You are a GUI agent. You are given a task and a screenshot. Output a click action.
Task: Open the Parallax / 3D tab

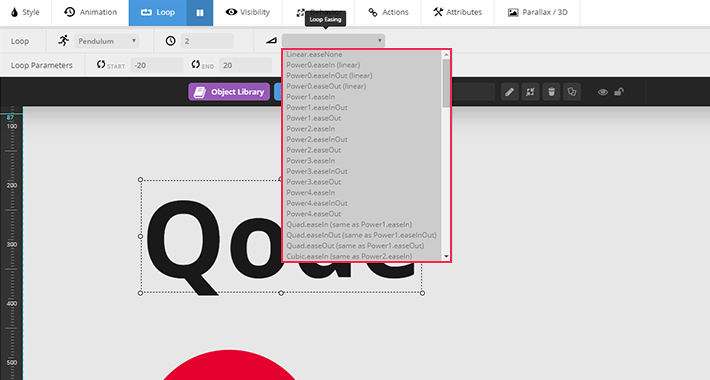537,13
